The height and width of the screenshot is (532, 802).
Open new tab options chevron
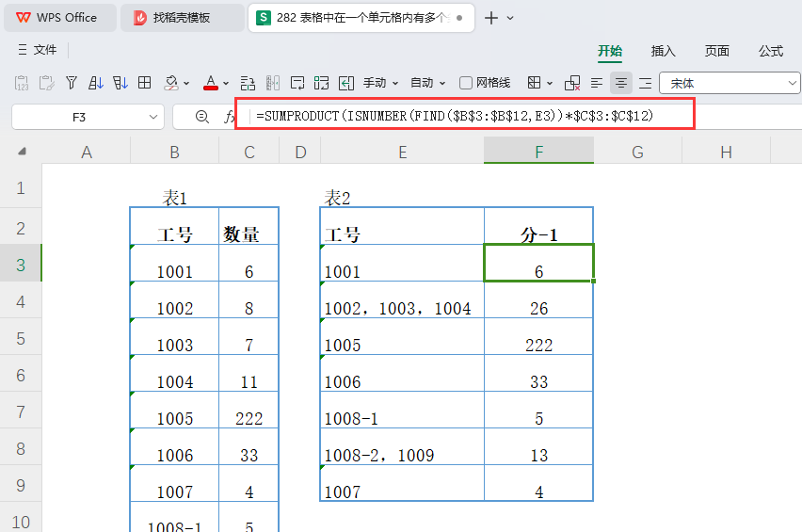pyautogui.click(x=510, y=18)
